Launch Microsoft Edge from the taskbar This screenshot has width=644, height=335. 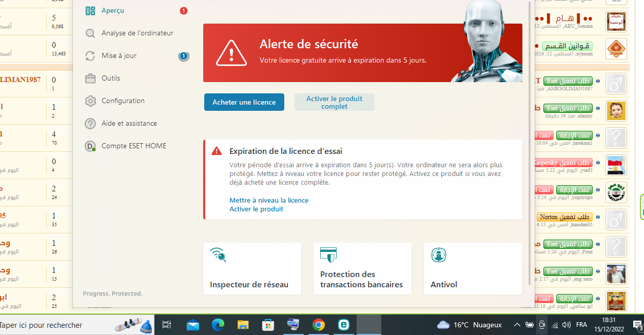pos(218,325)
